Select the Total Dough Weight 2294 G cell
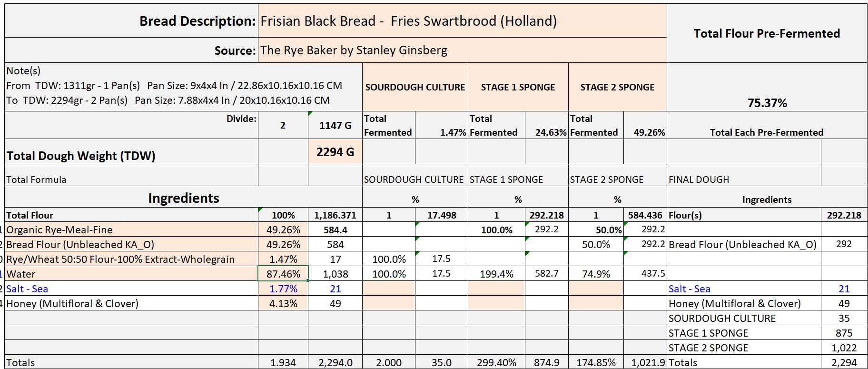 [335, 152]
